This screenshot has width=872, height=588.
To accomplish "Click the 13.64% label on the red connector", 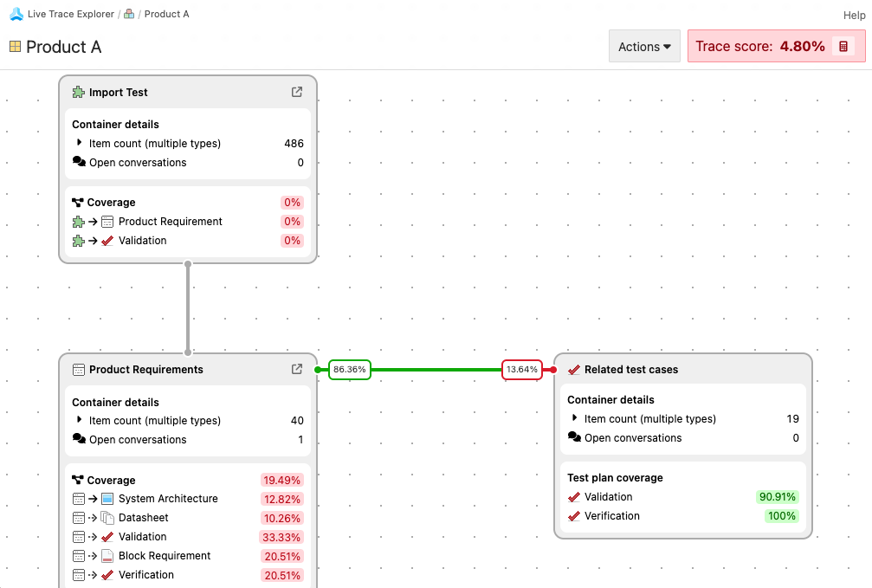I will point(521,370).
